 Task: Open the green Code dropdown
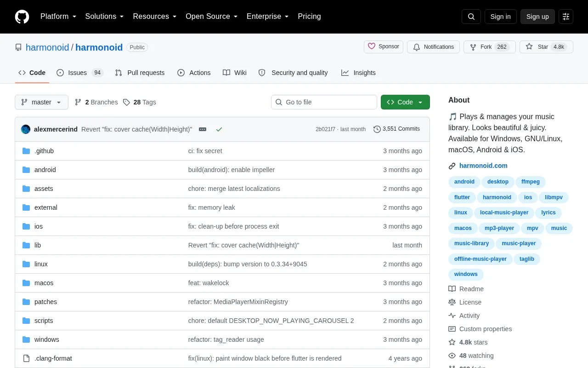tap(405, 102)
